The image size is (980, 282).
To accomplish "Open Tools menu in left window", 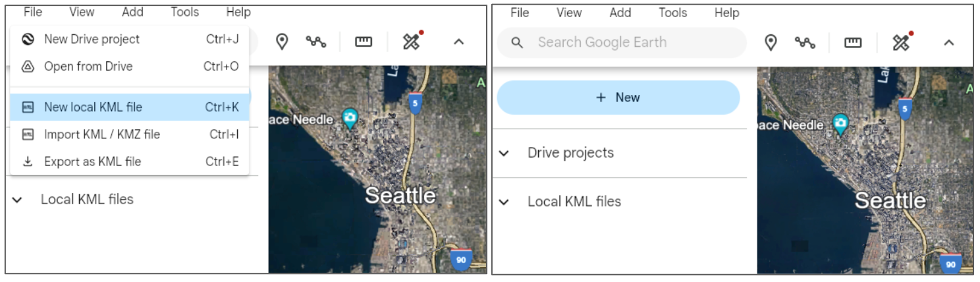I will point(185,12).
